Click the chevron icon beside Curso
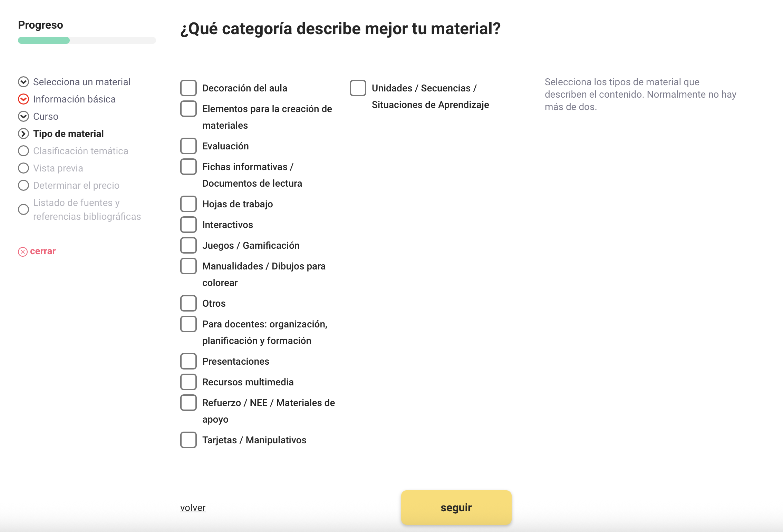The width and height of the screenshot is (783, 532). pyautogui.click(x=23, y=116)
